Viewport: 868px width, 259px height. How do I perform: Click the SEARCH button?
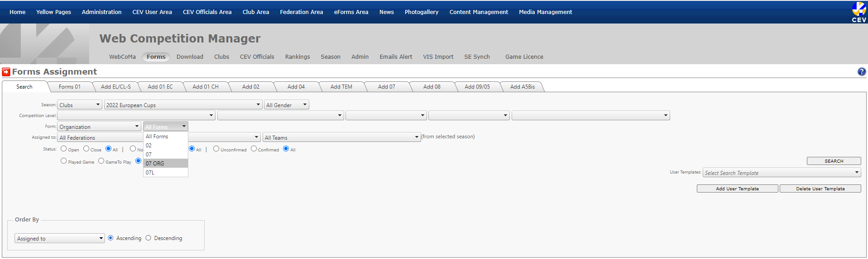[x=834, y=161]
